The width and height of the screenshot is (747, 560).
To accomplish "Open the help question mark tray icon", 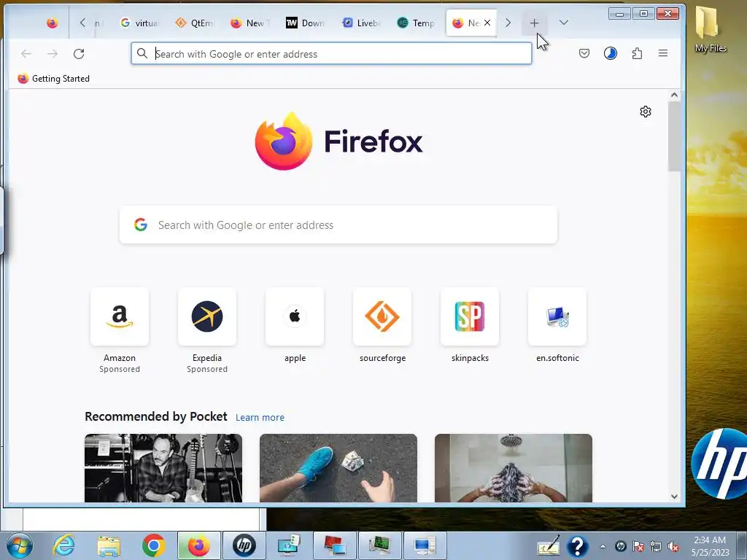I will click(x=577, y=546).
